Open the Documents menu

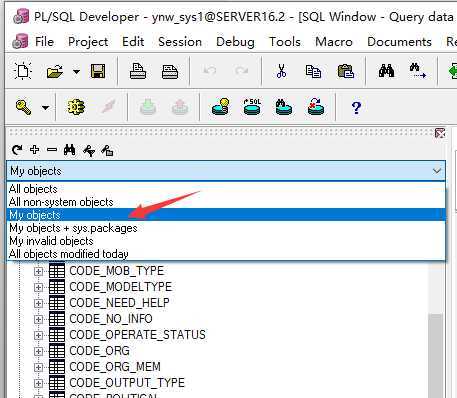399,42
